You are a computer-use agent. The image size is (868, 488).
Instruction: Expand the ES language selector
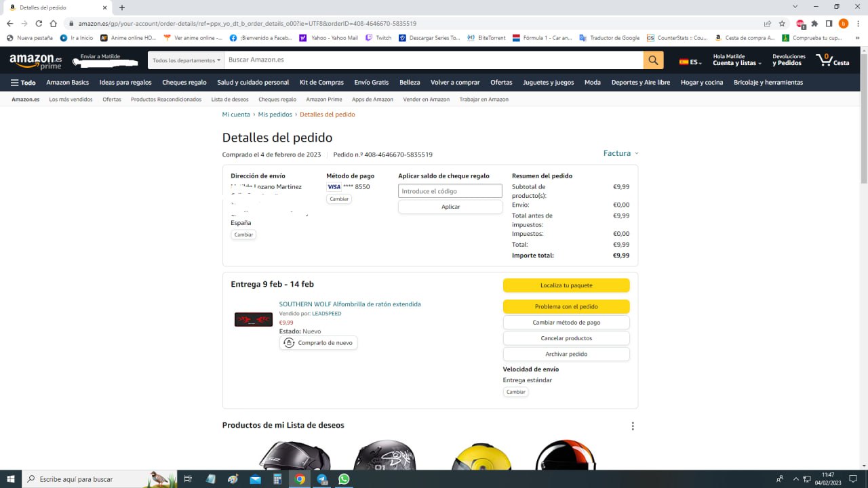point(690,62)
